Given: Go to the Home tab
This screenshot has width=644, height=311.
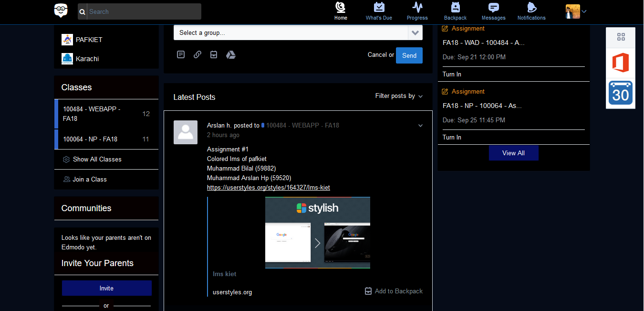Looking at the screenshot, I should click(341, 11).
